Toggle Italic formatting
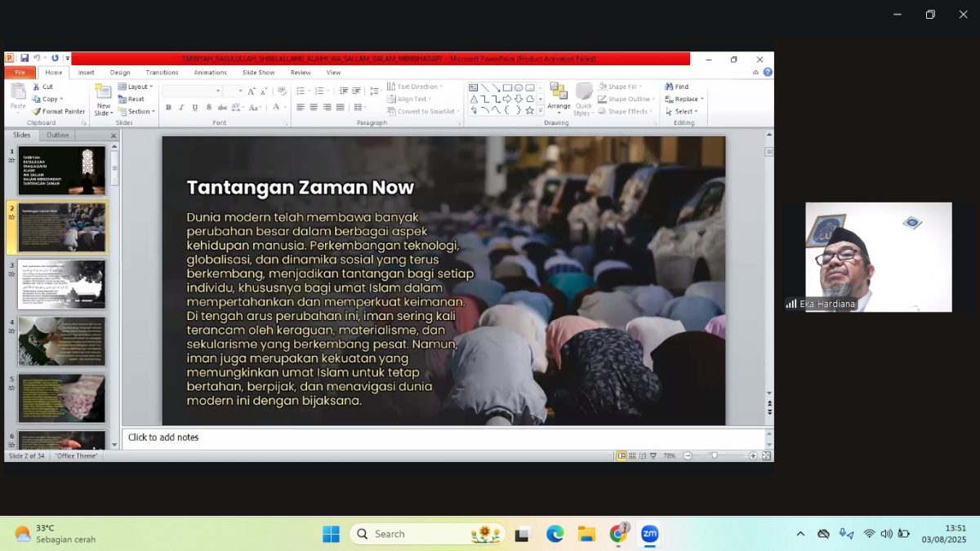The width and height of the screenshot is (980, 551). [181, 108]
